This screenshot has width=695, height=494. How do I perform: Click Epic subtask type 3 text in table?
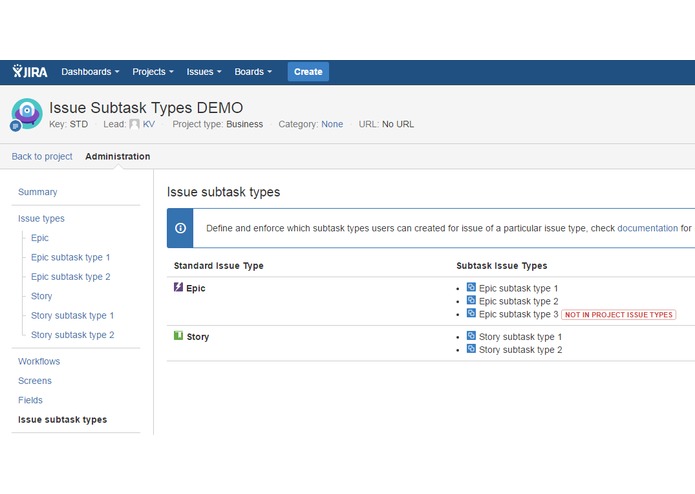519,314
